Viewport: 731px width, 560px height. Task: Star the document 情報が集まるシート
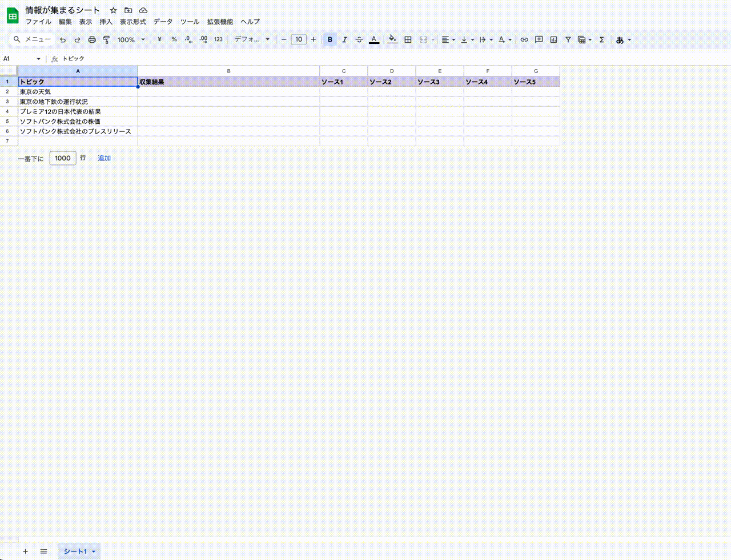click(114, 10)
